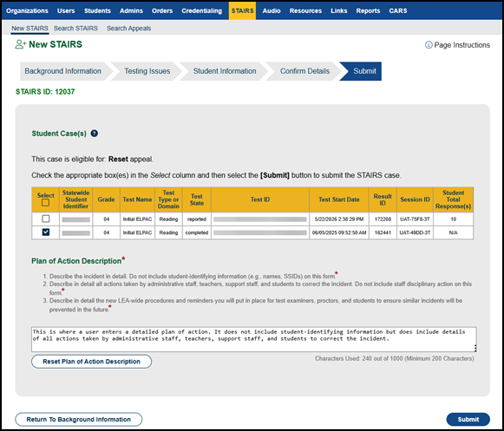
Task: Open the Credentialing menu
Action: 201,11
